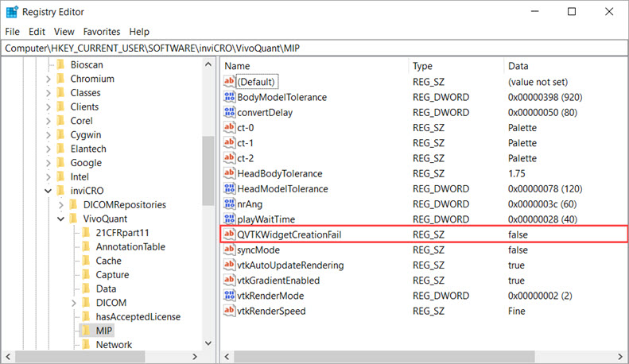
Task: Click the string icon beside ct-2
Action: click(229, 158)
